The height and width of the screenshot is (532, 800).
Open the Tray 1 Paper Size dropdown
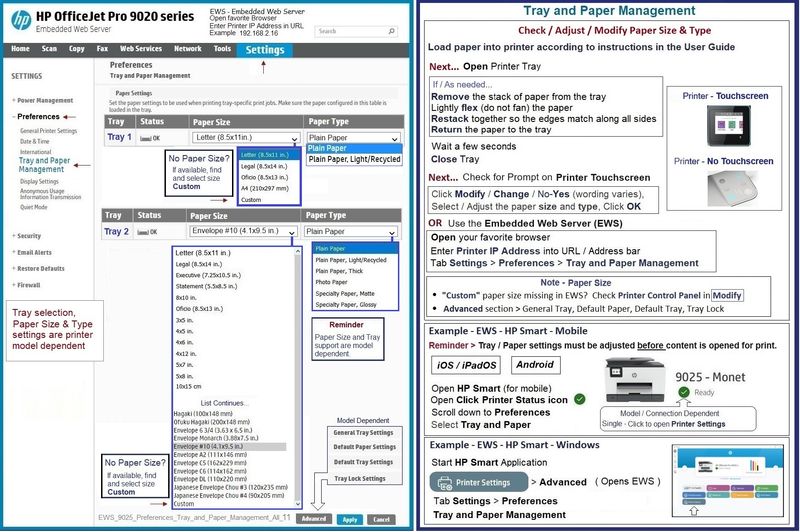point(246,138)
